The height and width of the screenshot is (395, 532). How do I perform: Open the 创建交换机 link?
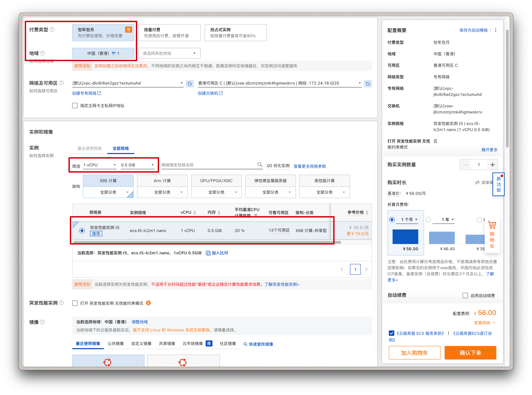tap(210, 93)
